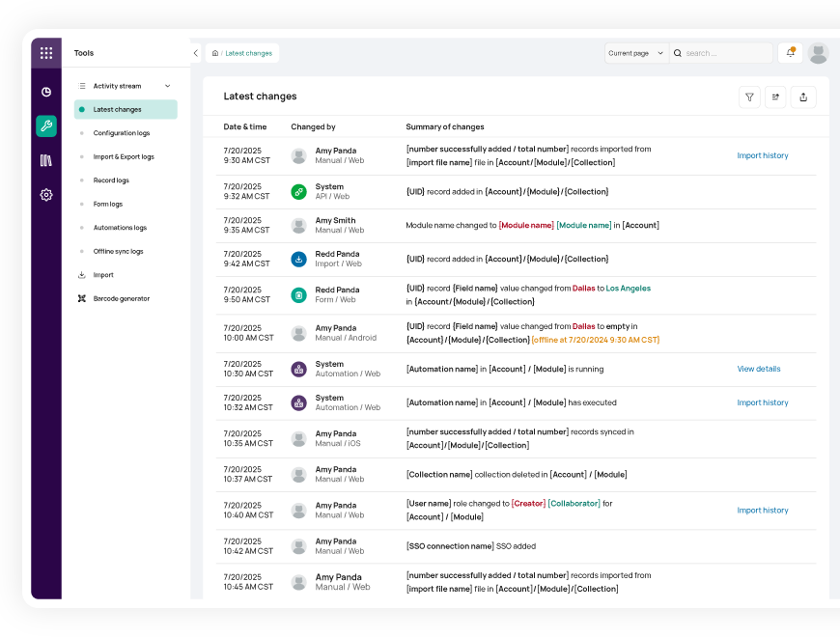The height and width of the screenshot is (637, 840).
Task: Export latest changes with share icon
Action: [x=803, y=97]
